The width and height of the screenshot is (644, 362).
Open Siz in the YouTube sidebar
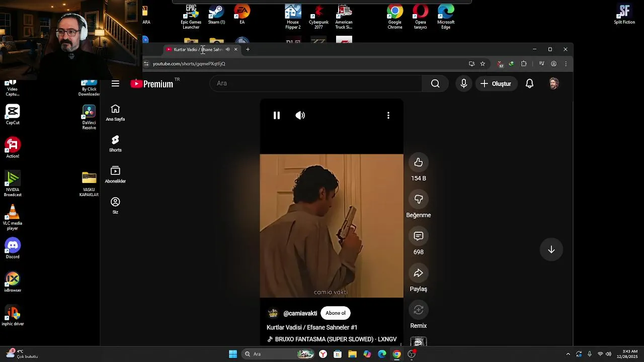(115, 206)
